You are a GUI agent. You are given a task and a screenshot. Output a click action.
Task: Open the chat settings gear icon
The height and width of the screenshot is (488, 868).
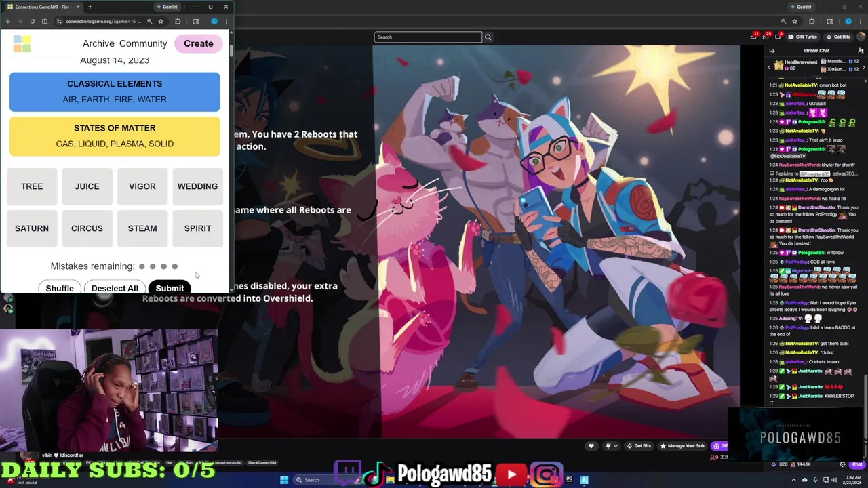click(x=842, y=464)
